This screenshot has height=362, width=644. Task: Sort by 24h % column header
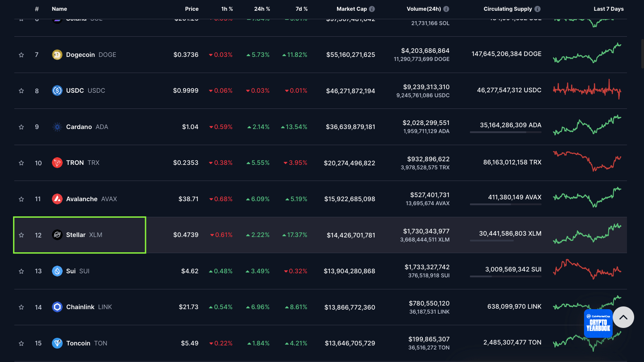(x=262, y=9)
